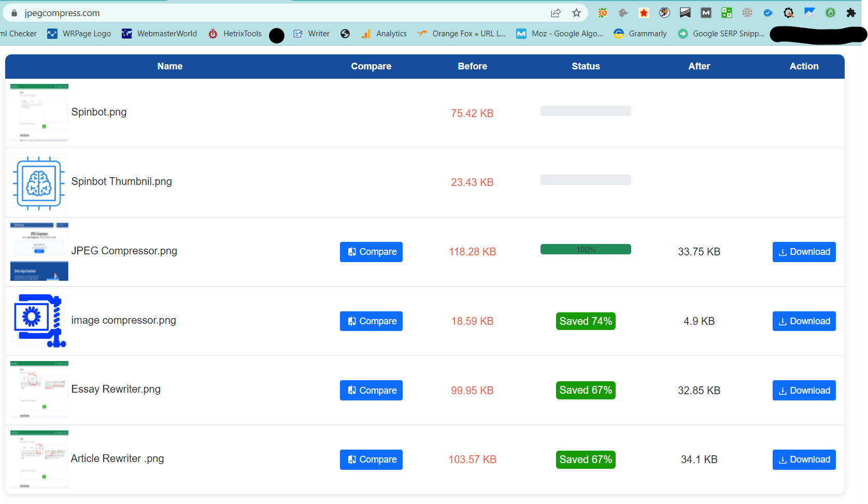The image size is (868, 504).
Task: Open the Grammarly bookmark
Action: [640, 34]
